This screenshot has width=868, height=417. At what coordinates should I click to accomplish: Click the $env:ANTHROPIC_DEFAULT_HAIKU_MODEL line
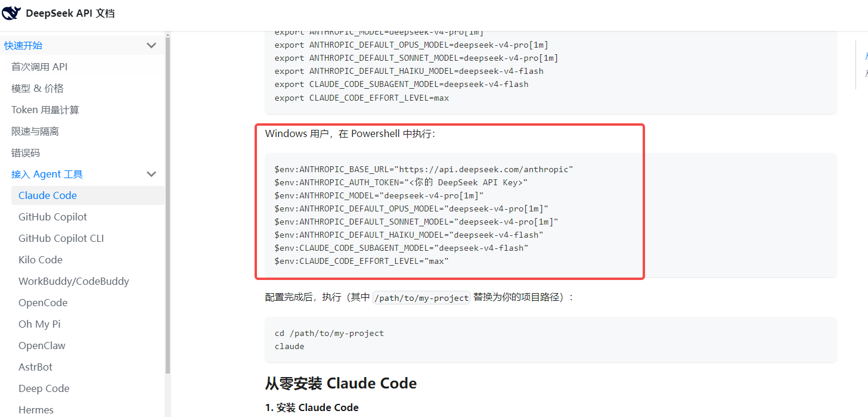409,235
